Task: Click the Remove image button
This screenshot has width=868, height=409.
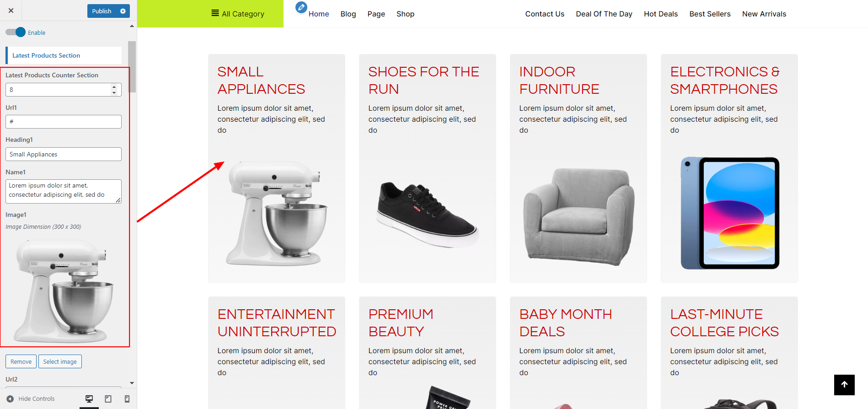Action: 21,361
